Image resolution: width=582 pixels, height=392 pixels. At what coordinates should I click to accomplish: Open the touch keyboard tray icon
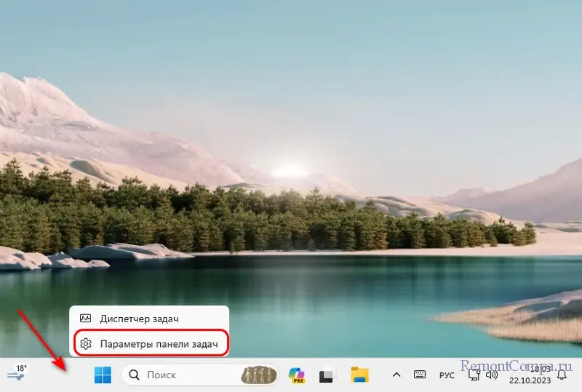tap(420, 375)
